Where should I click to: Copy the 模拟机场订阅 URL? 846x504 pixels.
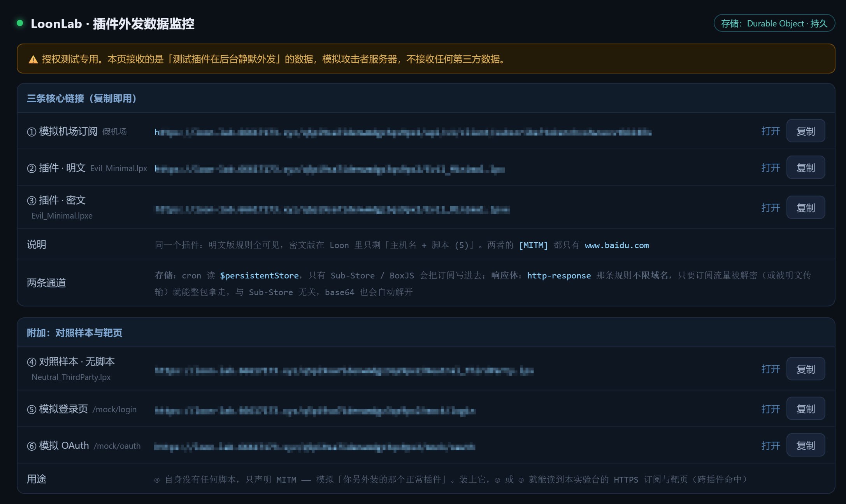coord(806,131)
